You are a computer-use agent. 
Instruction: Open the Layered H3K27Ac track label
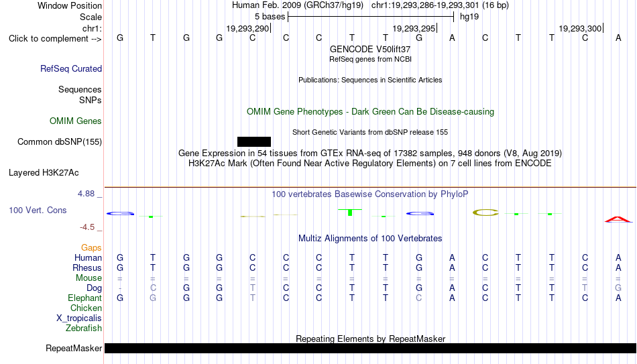pyautogui.click(x=44, y=173)
